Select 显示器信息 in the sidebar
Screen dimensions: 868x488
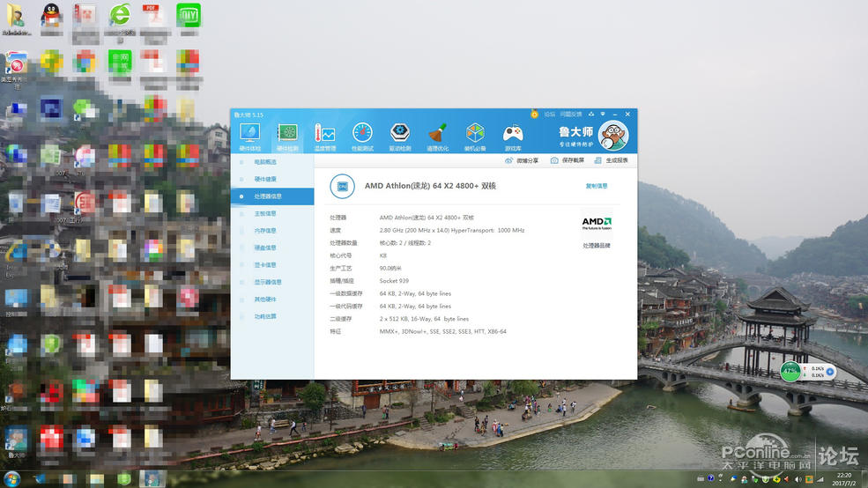click(272, 282)
